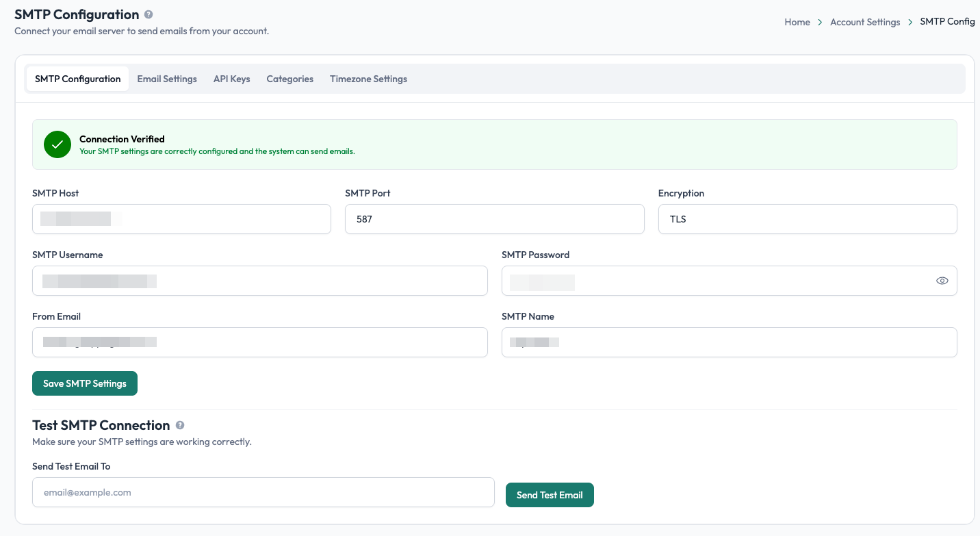The height and width of the screenshot is (536, 980).
Task: Open the Encryption field showing TLS
Action: 808,219
